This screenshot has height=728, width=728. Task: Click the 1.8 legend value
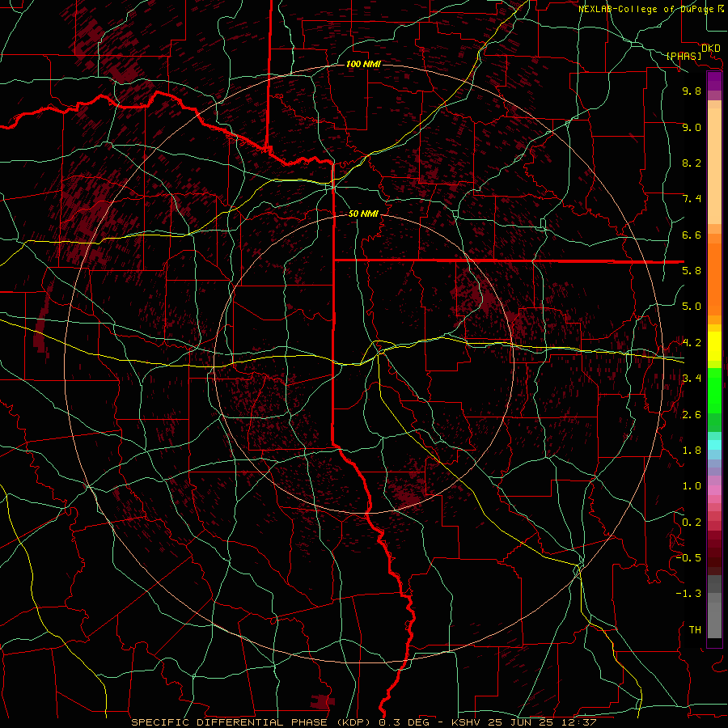point(692,451)
